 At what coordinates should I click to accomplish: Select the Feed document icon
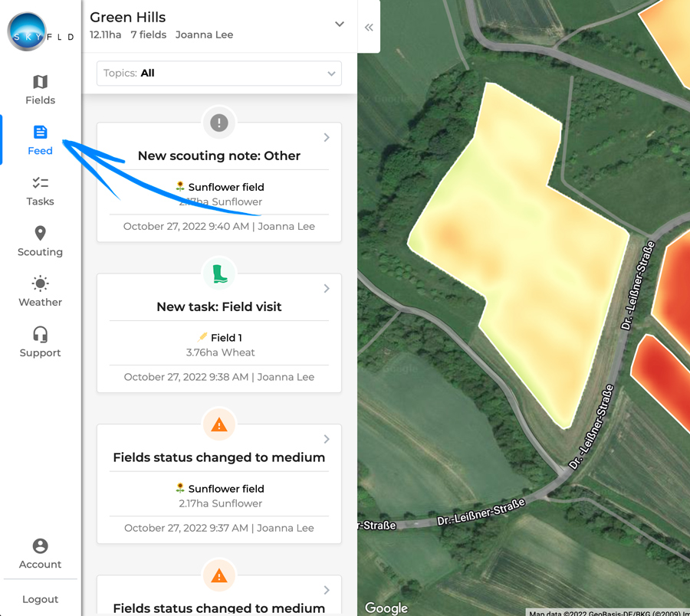40,132
